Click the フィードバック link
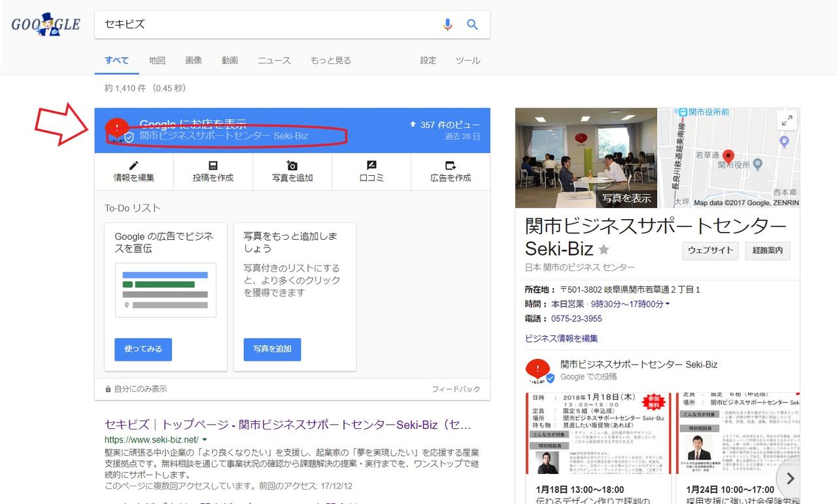837x504 pixels. click(456, 389)
